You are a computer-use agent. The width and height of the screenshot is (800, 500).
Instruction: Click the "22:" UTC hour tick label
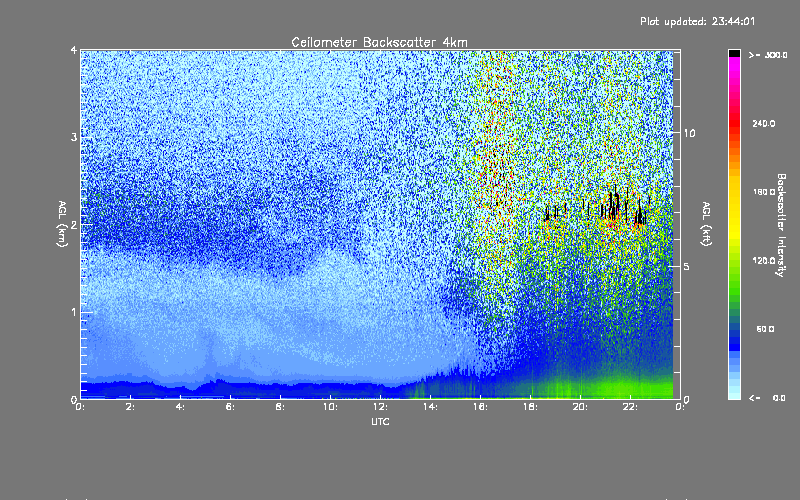[x=630, y=407]
